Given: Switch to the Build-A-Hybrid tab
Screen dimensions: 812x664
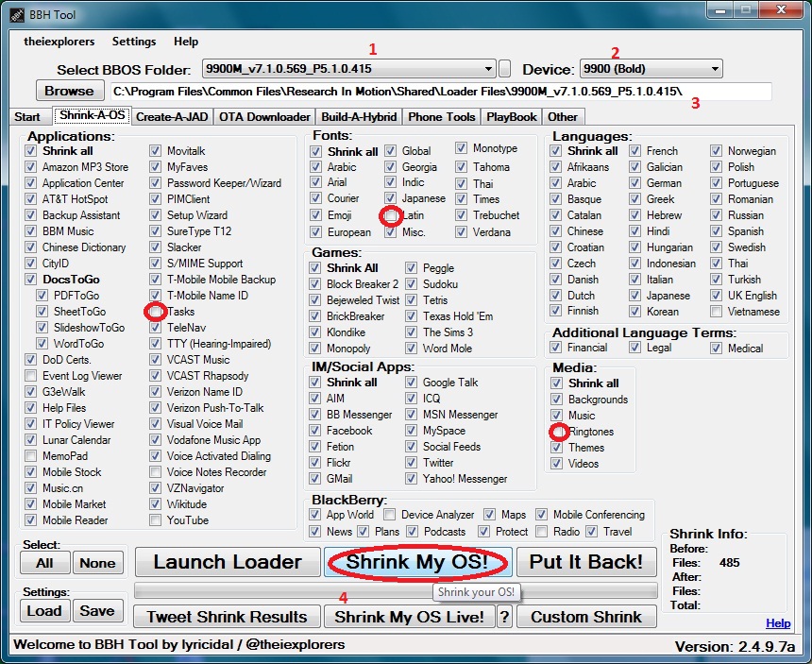Looking at the screenshot, I should pyautogui.click(x=359, y=117).
